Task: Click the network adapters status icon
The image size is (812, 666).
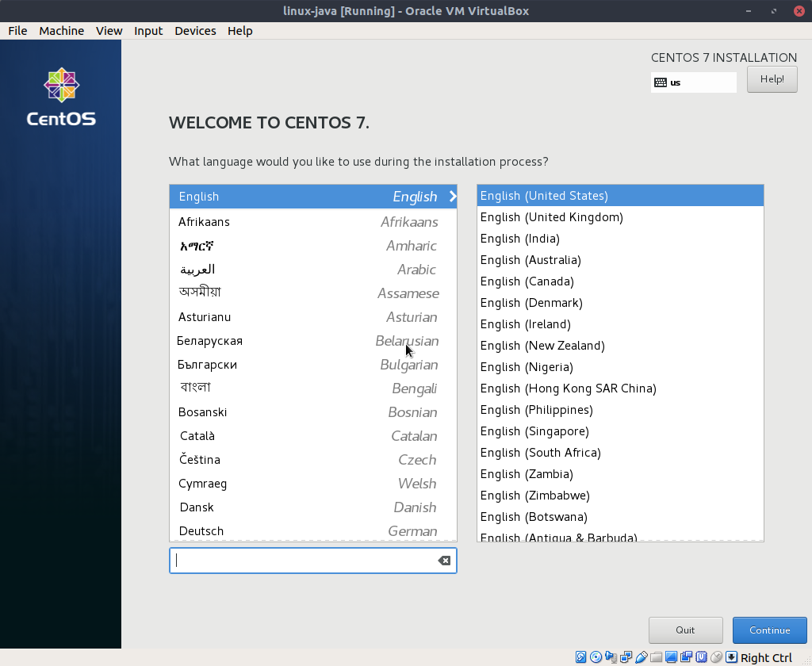Action: pos(626,657)
